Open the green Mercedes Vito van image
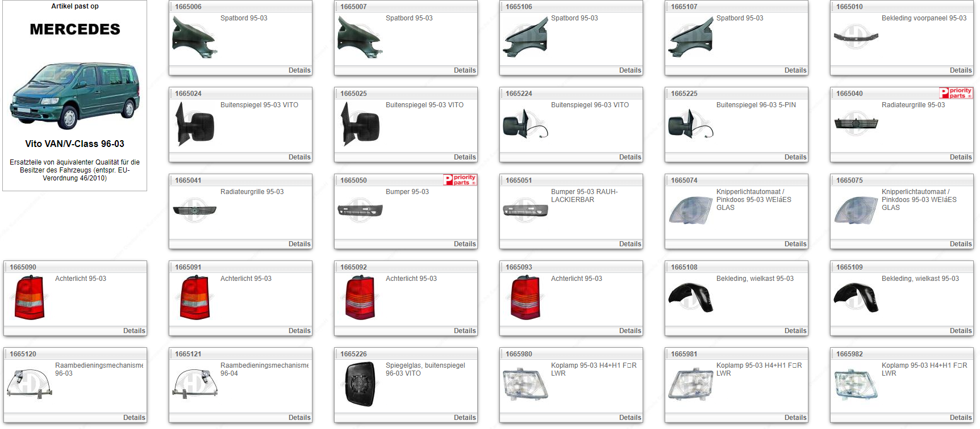This screenshot has height=429, width=980. [75, 95]
